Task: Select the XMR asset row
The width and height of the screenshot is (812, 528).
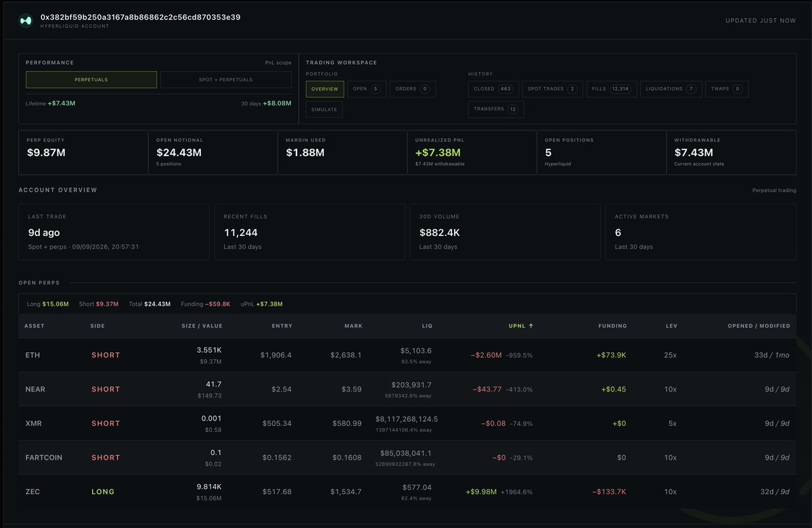Action: pos(407,423)
